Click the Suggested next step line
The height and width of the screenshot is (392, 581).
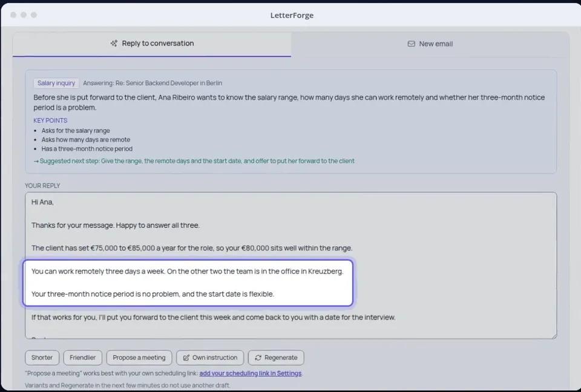194,161
